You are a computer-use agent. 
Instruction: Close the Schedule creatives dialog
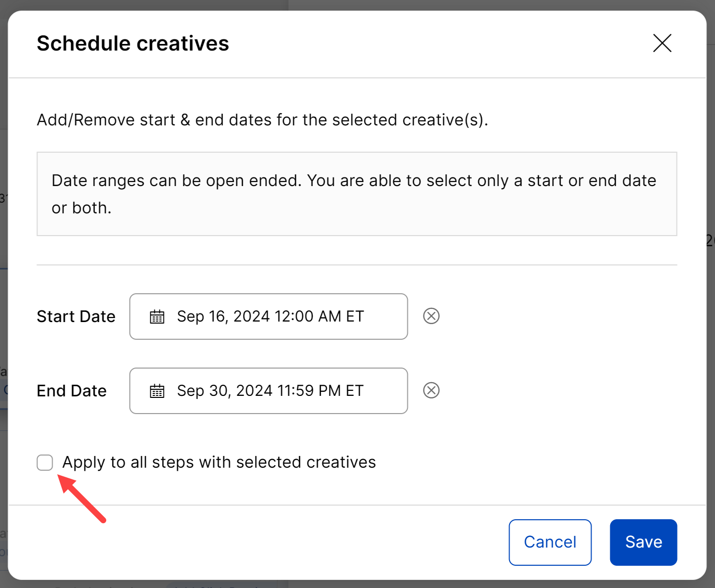click(662, 43)
